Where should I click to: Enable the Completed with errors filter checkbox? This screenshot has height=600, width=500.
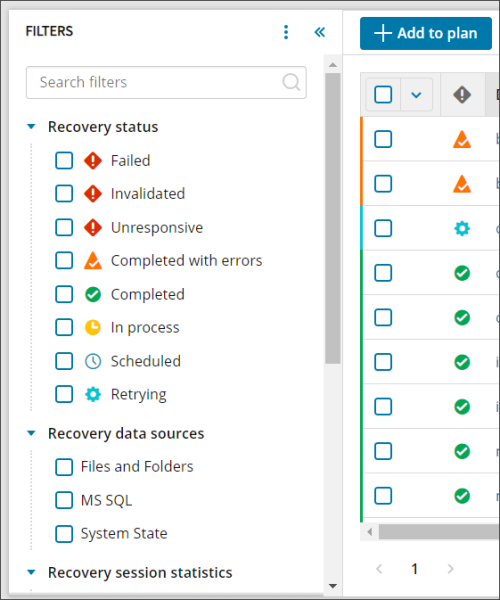[64, 261]
